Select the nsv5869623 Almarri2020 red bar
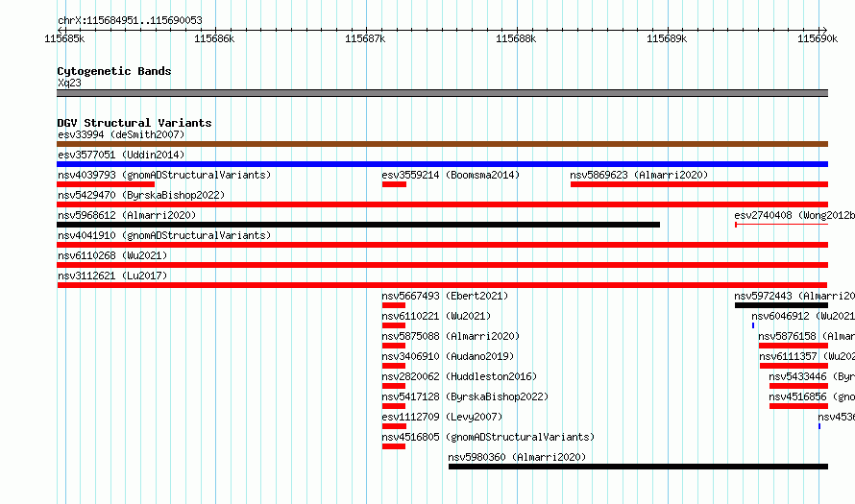Screen dimensions: 855x504 699,184
